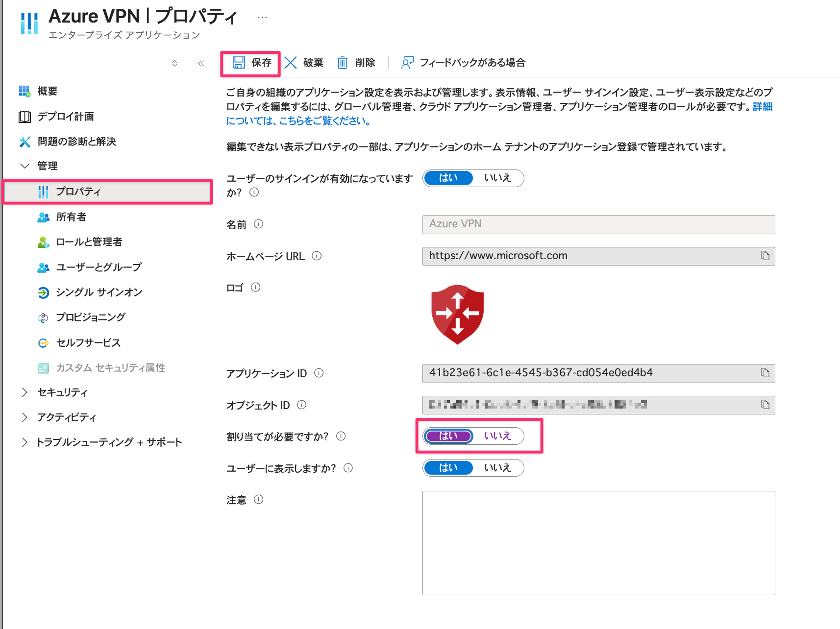Image resolution: width=840 pixels, height=629 pixels.
Task: Copy the homepage URL
Action: tap(765, 256)
